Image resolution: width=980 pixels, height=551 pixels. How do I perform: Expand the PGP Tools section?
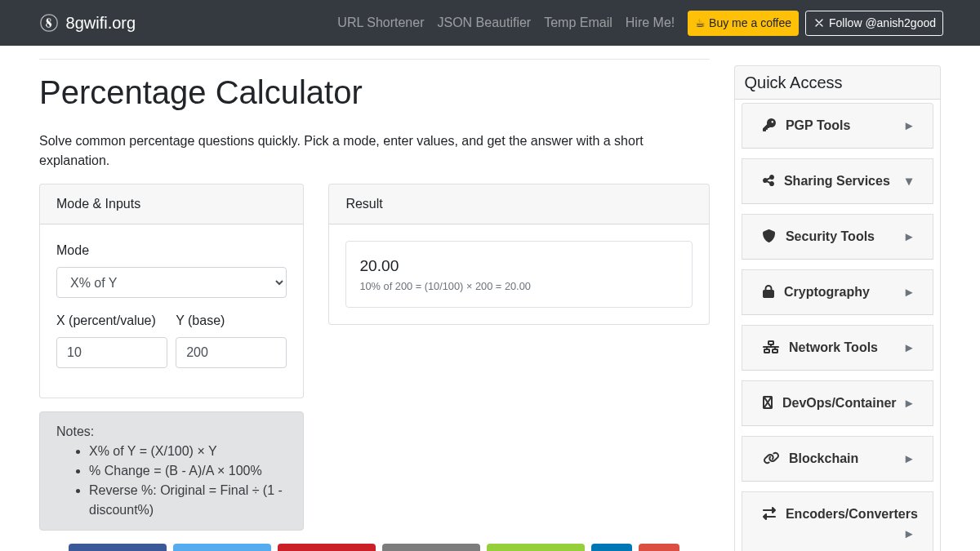tap(909, 126)
